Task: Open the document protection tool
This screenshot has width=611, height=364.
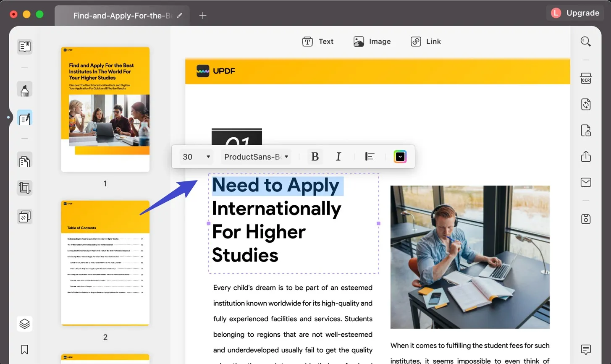Action: coord(585,131)
